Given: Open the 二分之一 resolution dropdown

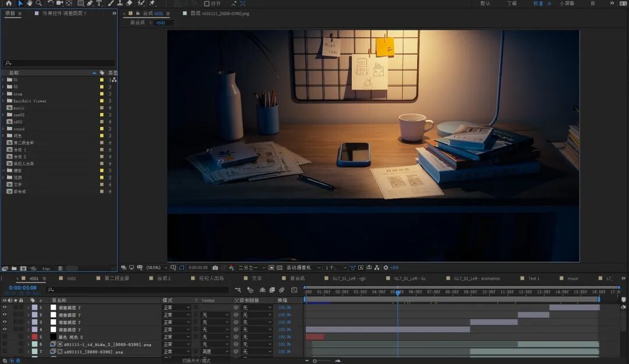Looking at the screenshot, I should [252, 268].
